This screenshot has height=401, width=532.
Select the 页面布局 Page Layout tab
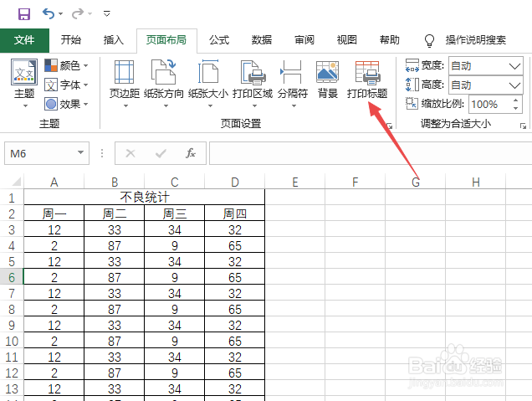click(166, 40)
